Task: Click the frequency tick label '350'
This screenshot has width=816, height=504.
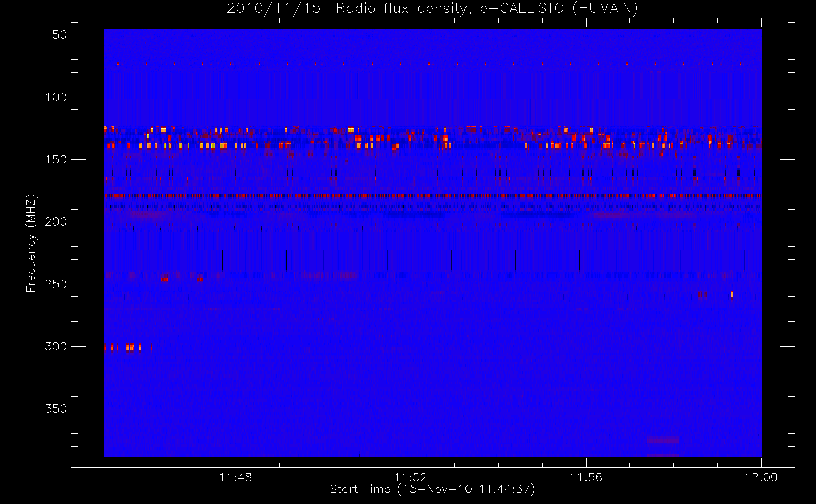Action: coord(56,409)
